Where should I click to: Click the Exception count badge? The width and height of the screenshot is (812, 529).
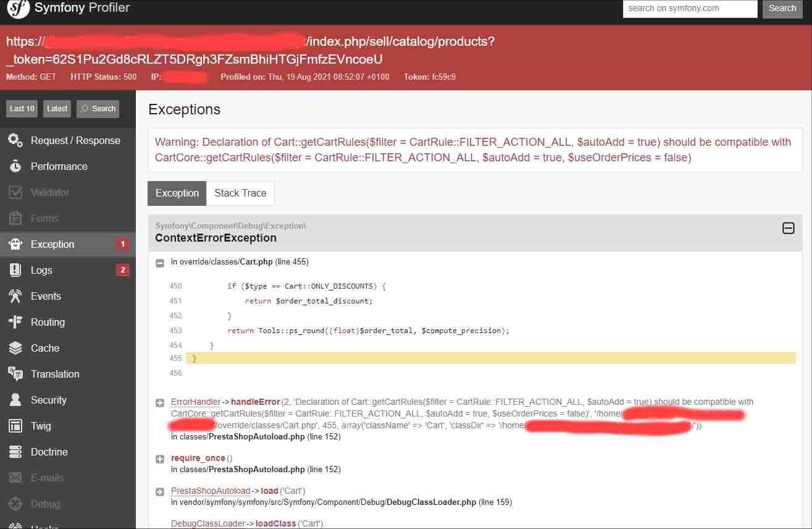(122, 244)
